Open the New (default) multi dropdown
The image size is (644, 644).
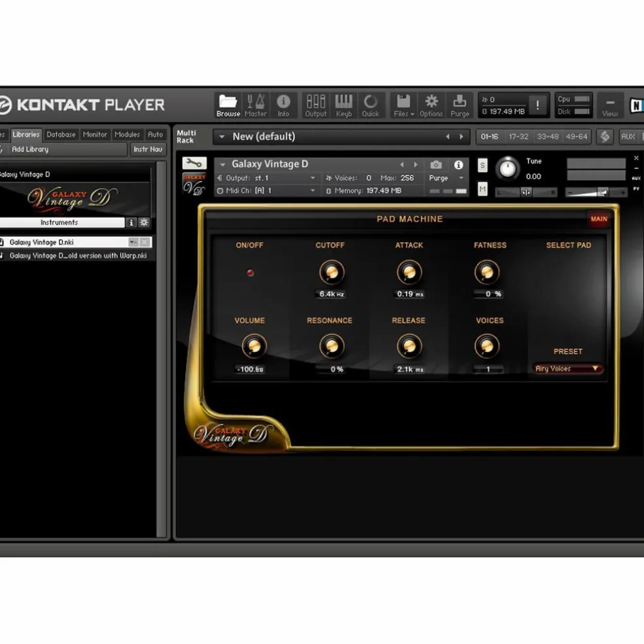pyautogui.click(x=342, y=137)
